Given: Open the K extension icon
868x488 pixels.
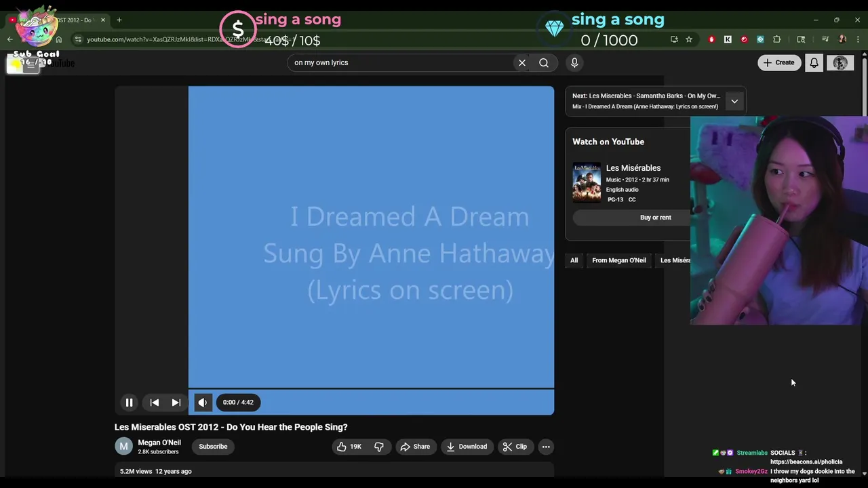Looking at the screenshot, I should (728, 39).
